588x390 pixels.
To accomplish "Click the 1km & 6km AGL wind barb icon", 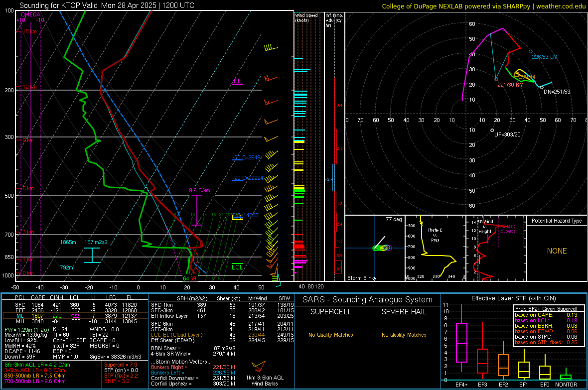I will 259,367.
